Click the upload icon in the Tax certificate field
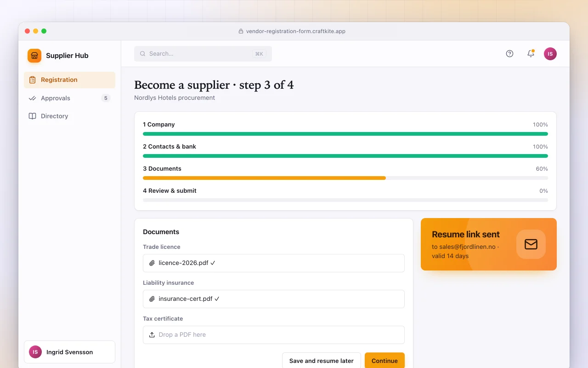Screen dimensions: 588x368 pos(152,335)
